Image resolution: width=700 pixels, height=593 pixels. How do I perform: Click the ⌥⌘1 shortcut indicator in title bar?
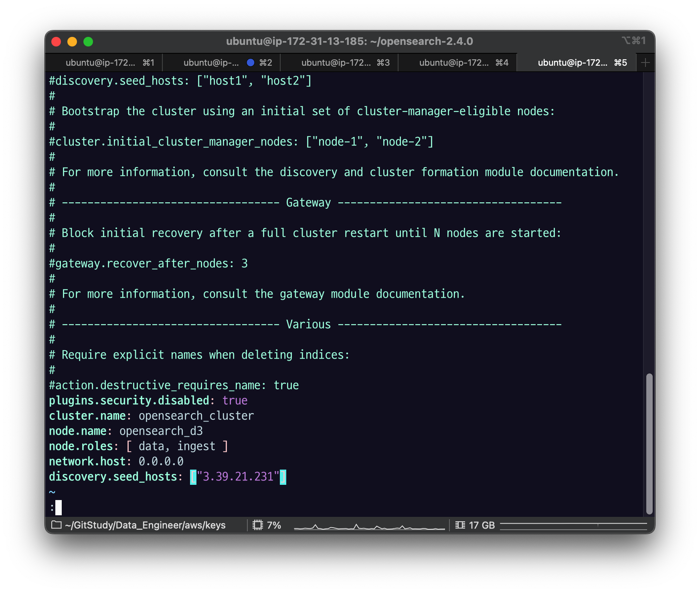pyautogui.click(x=633, y=40)
